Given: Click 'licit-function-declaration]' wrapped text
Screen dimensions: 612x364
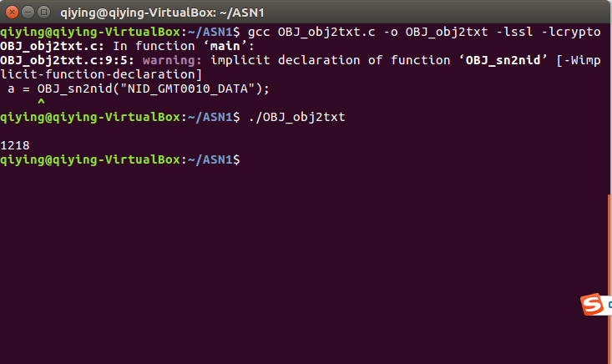Looking at the screenshot, I should 101,74.
